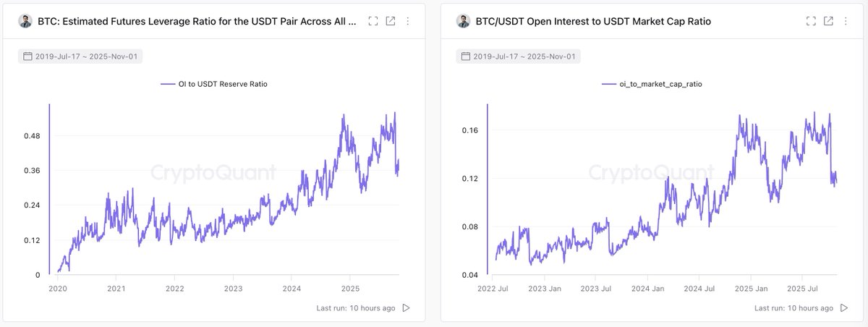
Task: Click the CryptoQuant watermark on the Leverage Ratio chart
Action: [x=213, y=172]
